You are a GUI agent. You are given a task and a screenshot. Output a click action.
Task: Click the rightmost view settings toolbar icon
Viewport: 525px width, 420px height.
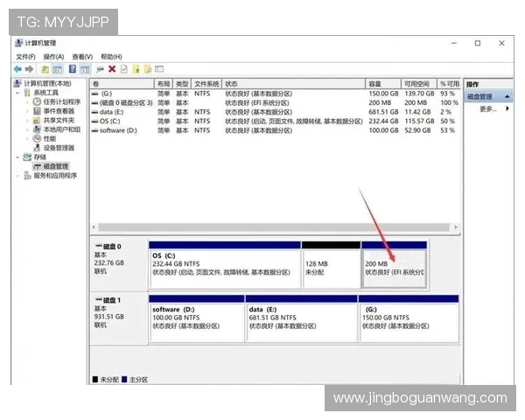[x=159, y=69]
